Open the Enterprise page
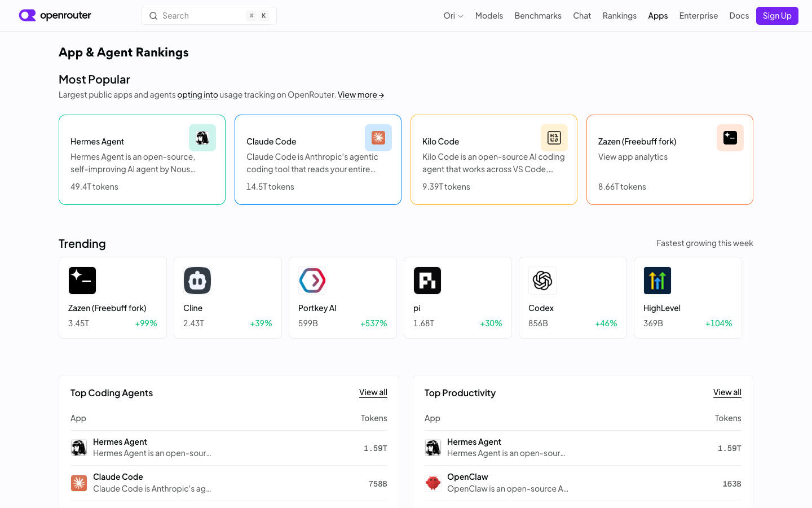This screenshot has height=508, width=812. pos(699,16)
